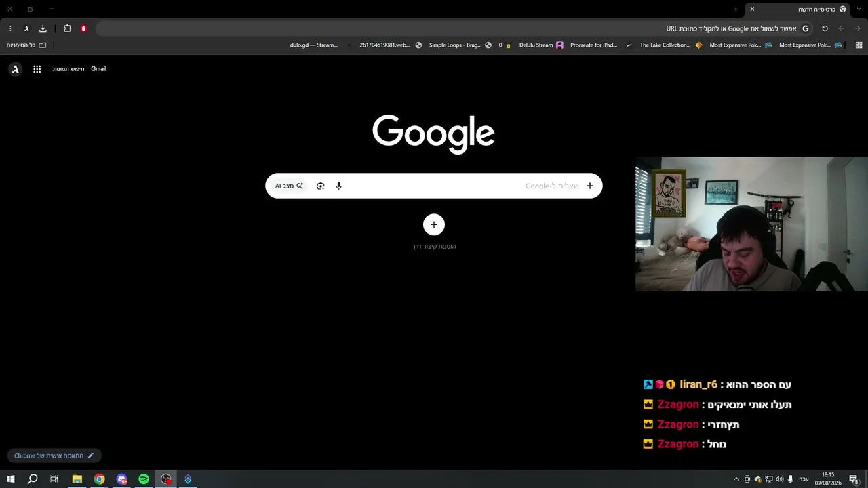Click the microphone icon in system tray
Image resolution: width=868 pixels, height=488 pixels.
[x=791, y=479]
